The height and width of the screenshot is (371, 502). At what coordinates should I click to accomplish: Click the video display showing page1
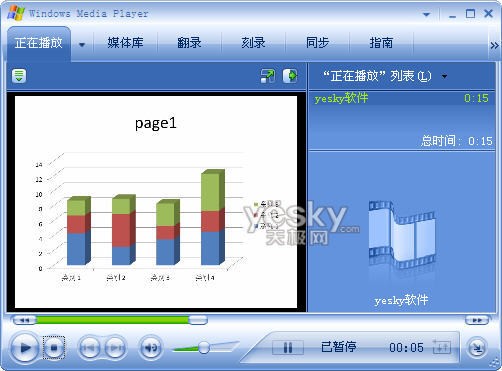pyautogui.click(x=156, y=202)
